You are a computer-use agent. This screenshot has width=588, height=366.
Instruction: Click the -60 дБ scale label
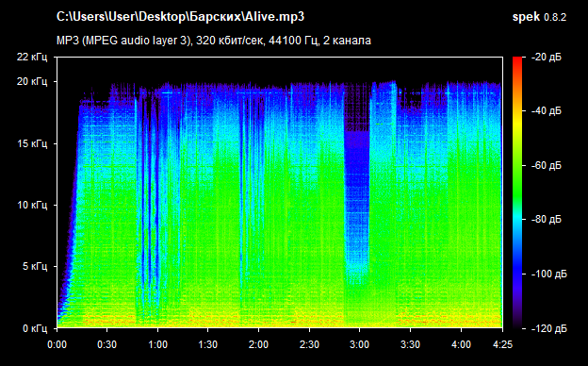click(547, 165)
